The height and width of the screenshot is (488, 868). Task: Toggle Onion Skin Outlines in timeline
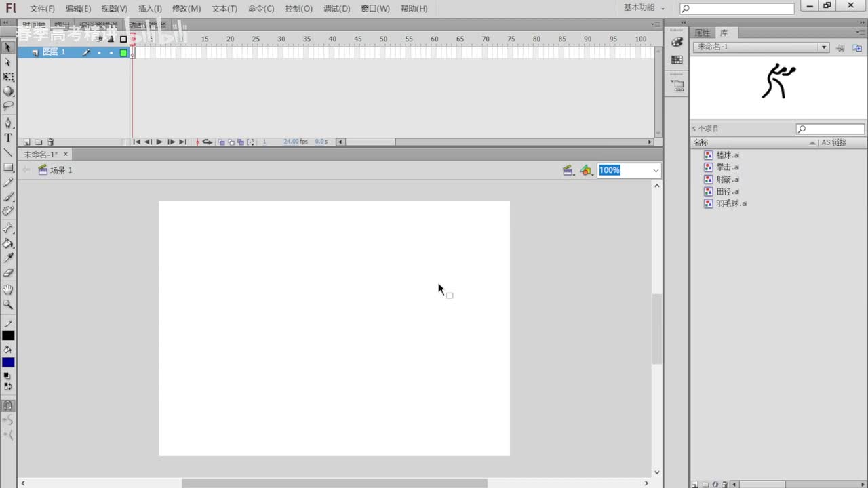pyautogui.click(x=231, y=142)
